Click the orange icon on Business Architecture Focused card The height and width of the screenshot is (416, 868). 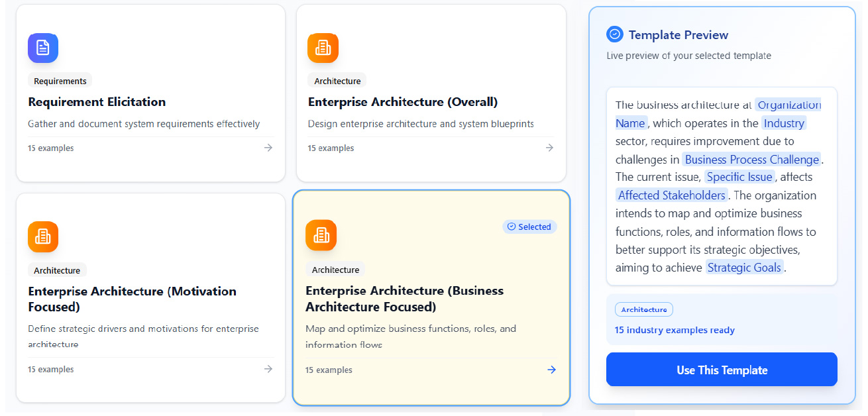point(321,235)
